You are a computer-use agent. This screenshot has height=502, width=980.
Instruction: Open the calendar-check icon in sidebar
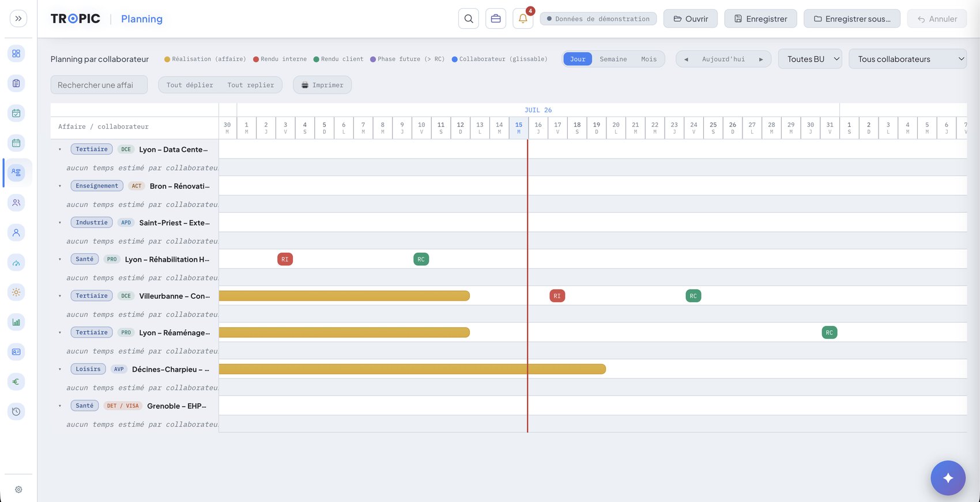pos(16,113)
